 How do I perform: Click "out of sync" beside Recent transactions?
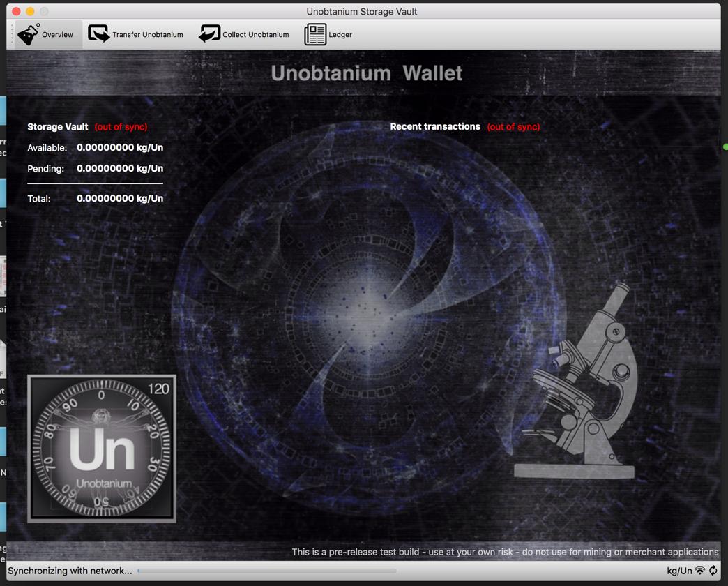click(513, 127)
